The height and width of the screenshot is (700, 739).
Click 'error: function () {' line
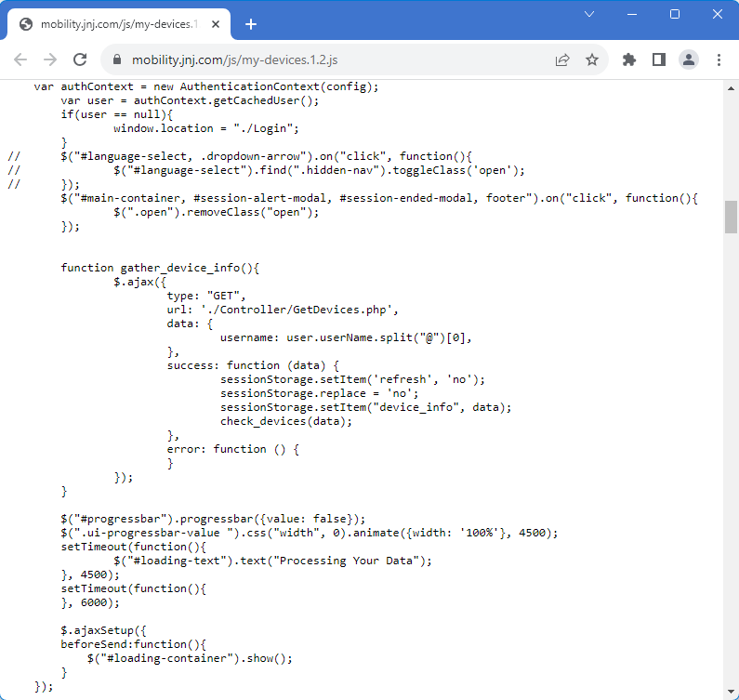pos(232,449)
